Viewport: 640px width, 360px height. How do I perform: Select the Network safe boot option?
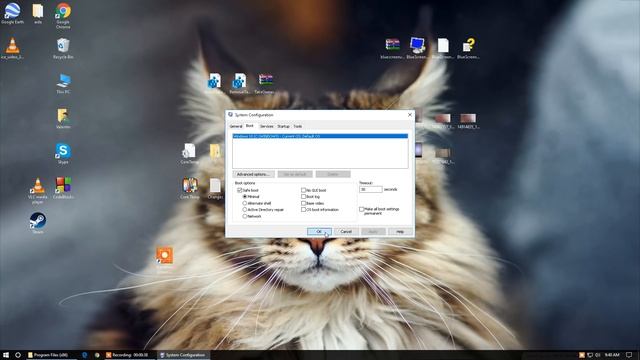point(244,216)
